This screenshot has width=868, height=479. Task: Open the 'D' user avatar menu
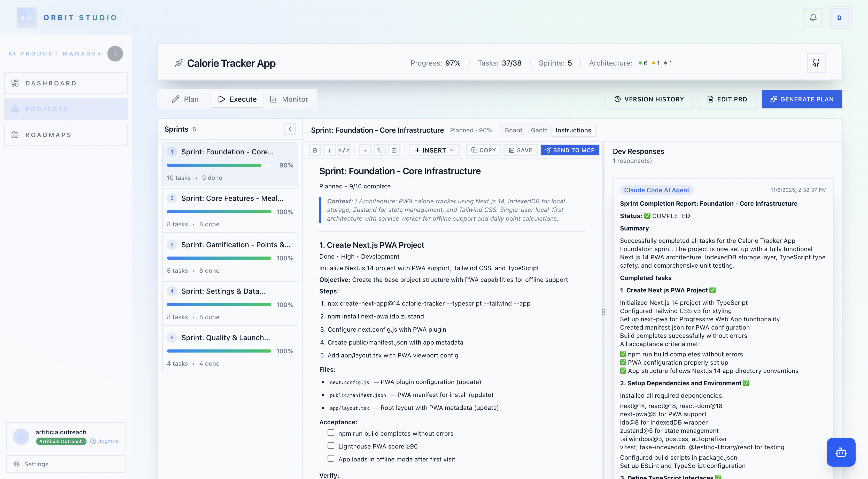pos(839,17)
